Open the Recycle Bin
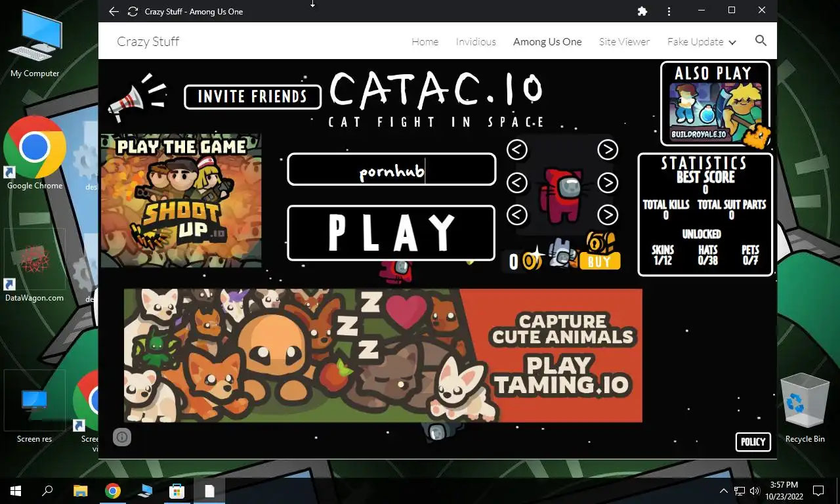 (x=805, y=408)
